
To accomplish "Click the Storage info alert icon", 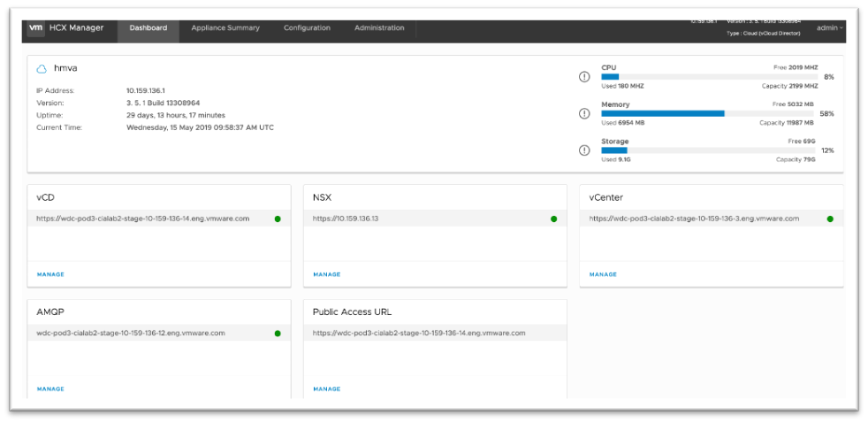I will tap(584, 150).
